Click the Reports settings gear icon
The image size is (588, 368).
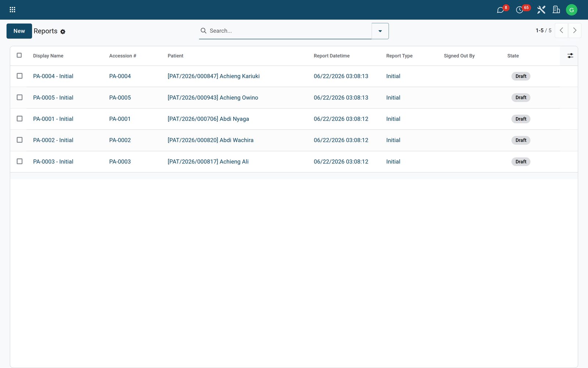(x=63, y=32)
